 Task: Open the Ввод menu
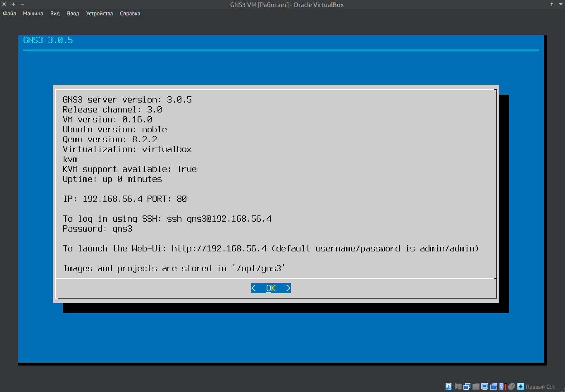(x=73, y=14)
